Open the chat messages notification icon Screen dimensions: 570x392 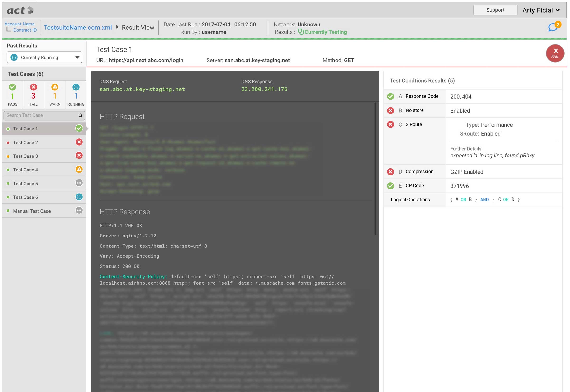(553, 27)
